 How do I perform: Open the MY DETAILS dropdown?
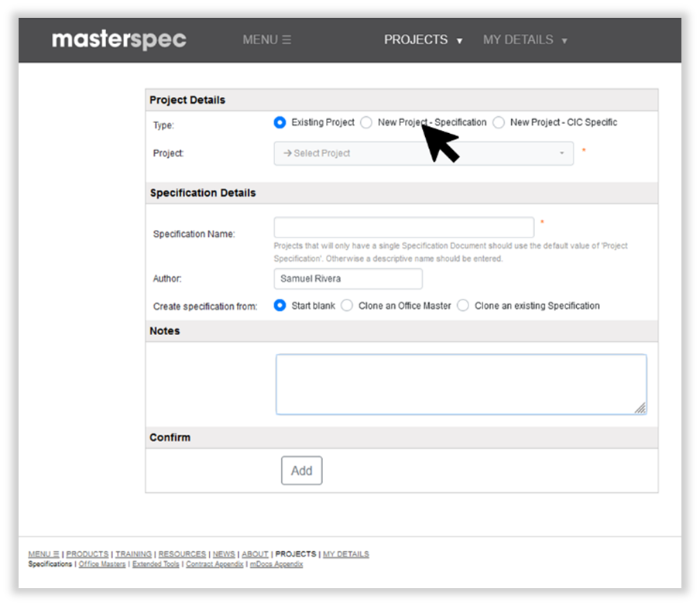[x=520, y=40]
